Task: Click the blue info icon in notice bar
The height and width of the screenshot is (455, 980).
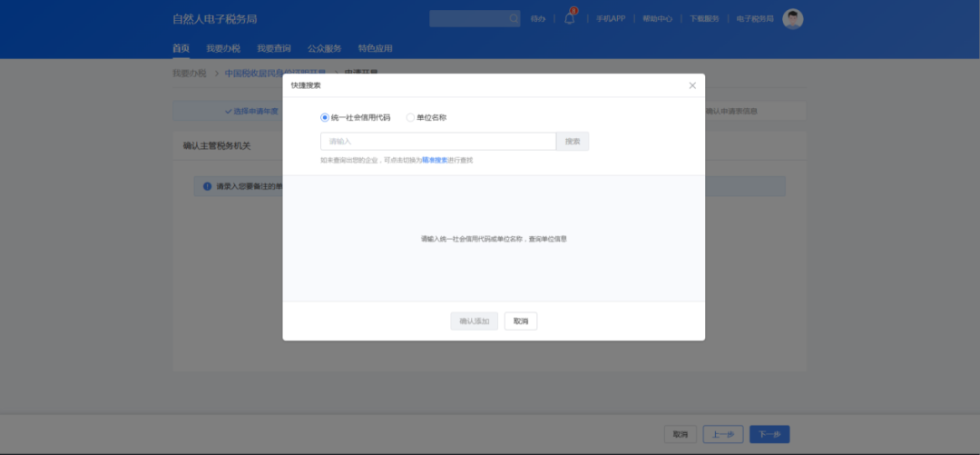Action: [207, 186]
